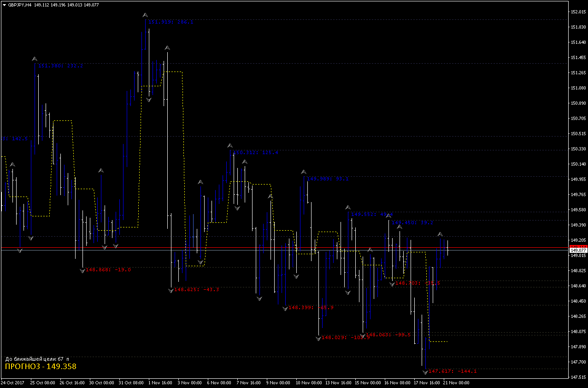Click the red label 148.029: -102.9
This screenshot has width=588, height=388.
(x=346, y=338)
